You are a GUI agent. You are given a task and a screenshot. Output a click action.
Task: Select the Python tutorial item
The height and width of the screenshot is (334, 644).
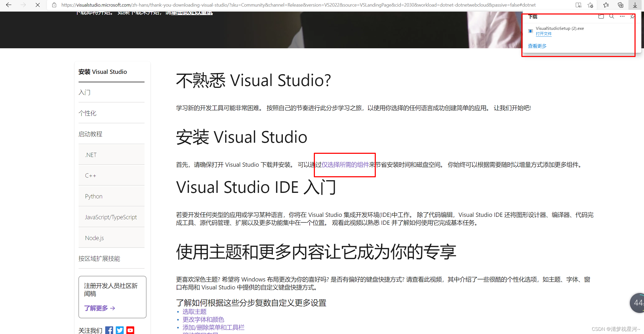(111, 196)
